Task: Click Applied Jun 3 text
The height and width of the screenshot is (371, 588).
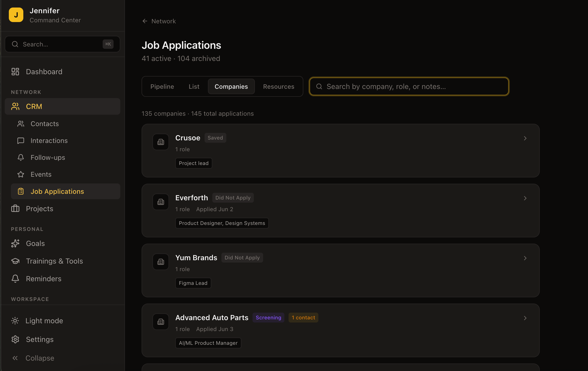Action: coord(215,329)
